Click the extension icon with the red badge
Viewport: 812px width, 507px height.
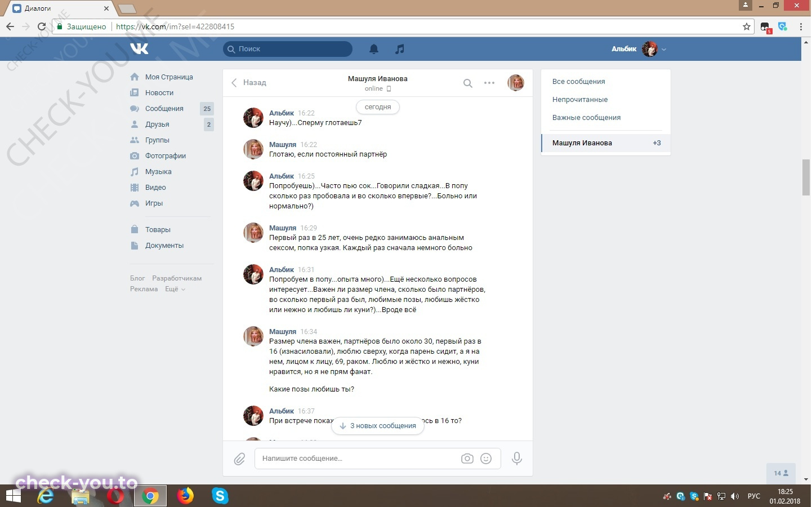[x=766, y=27]
